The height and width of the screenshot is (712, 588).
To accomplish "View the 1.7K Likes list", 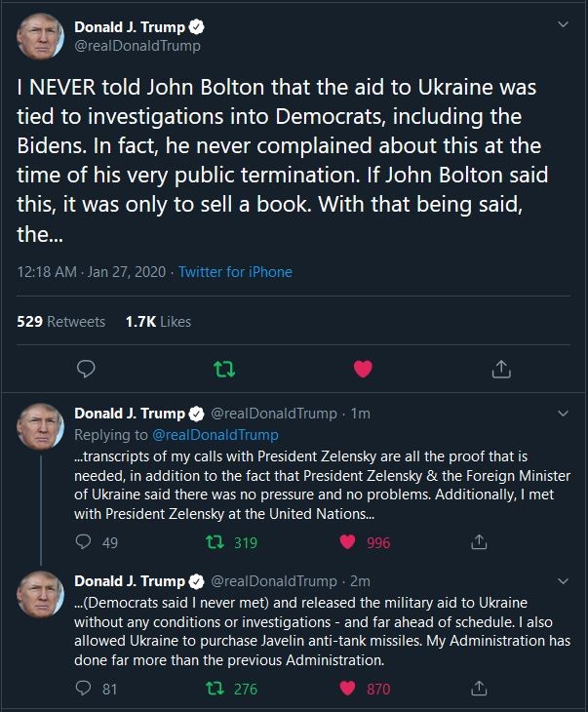I will tap(158, 321).
